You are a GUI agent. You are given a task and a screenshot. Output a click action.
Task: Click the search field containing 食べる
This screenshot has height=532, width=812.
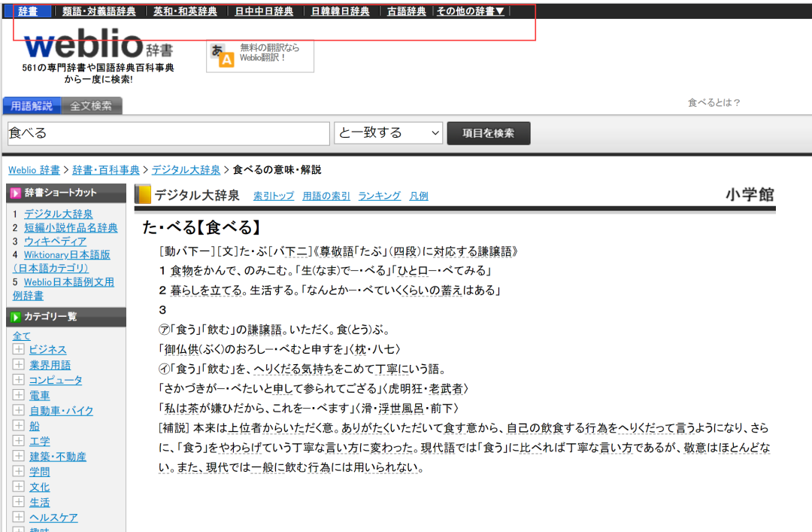click(168, 133)
